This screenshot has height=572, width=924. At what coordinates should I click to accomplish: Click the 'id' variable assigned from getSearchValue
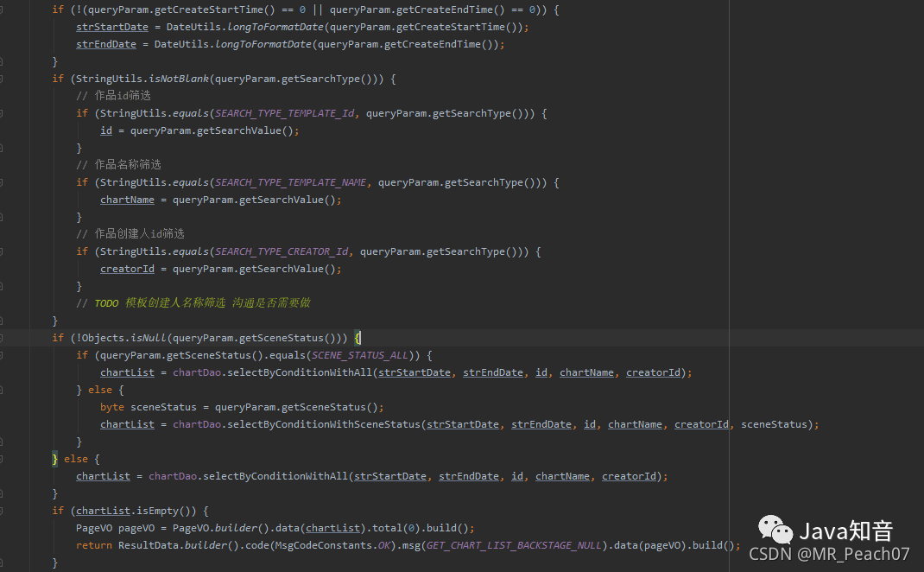(106, 130)
